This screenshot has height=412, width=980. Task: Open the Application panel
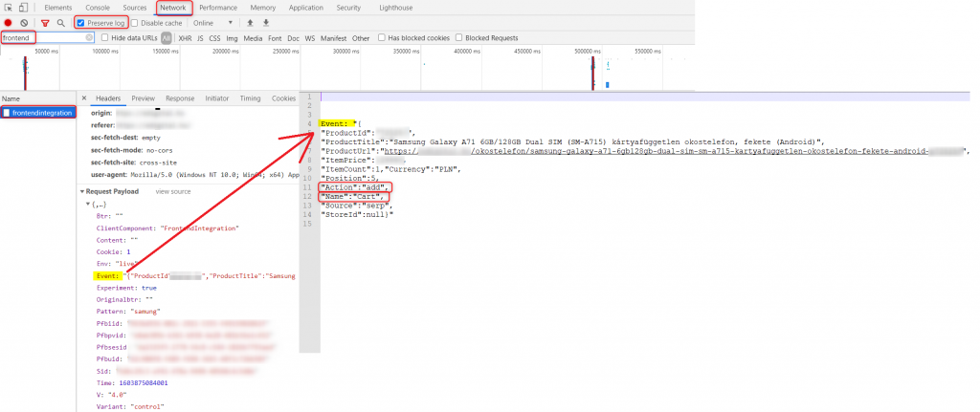(x=306, y=8)
